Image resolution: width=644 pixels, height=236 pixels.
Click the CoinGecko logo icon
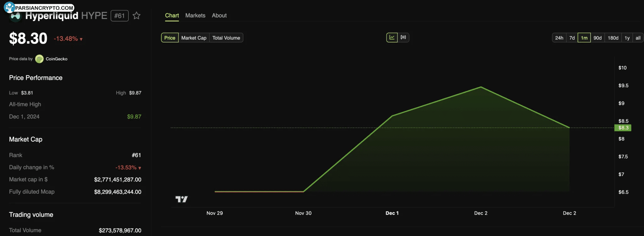[39, 59]
